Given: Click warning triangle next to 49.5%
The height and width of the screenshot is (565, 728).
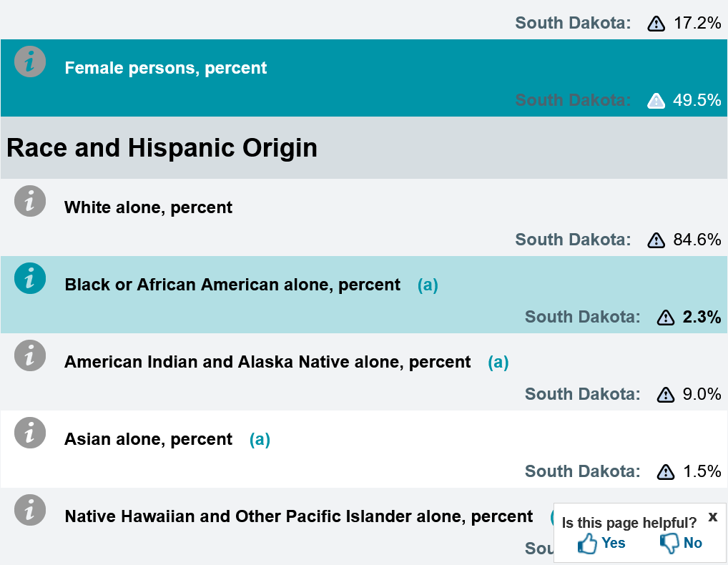Looking at the screenshot, I should coord(656,100).
